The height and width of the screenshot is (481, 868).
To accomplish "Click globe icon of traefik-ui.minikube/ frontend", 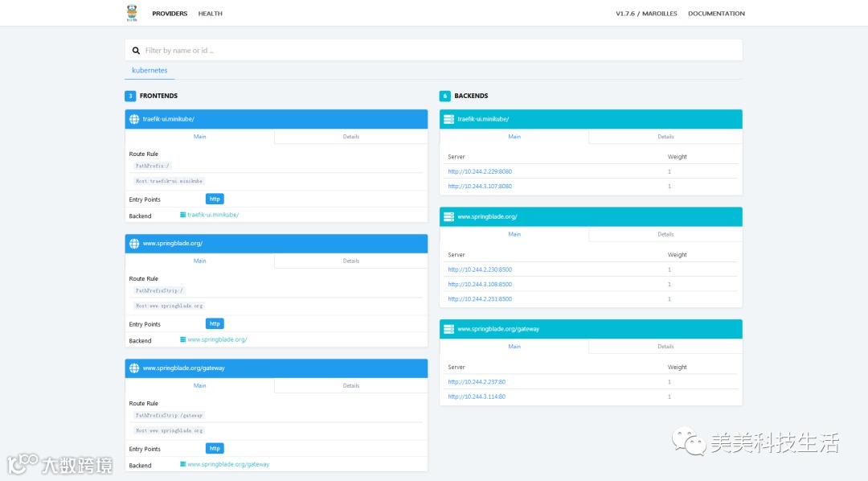I will coord(134,119).
